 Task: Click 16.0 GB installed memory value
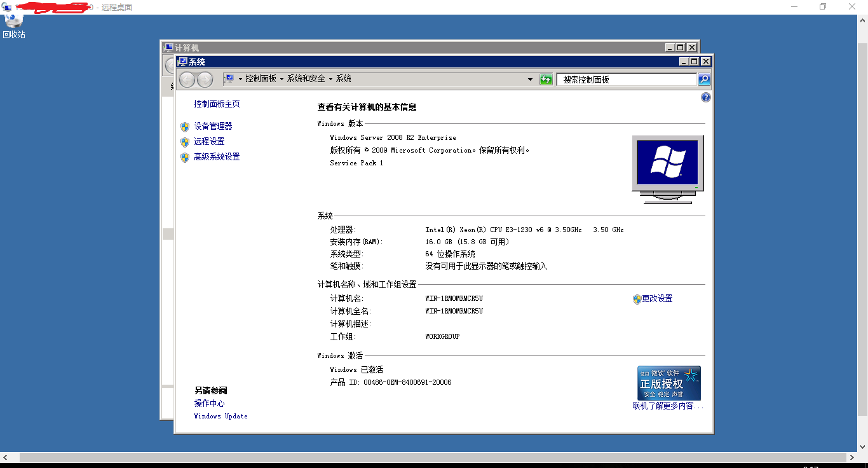(x=467, y=242)
